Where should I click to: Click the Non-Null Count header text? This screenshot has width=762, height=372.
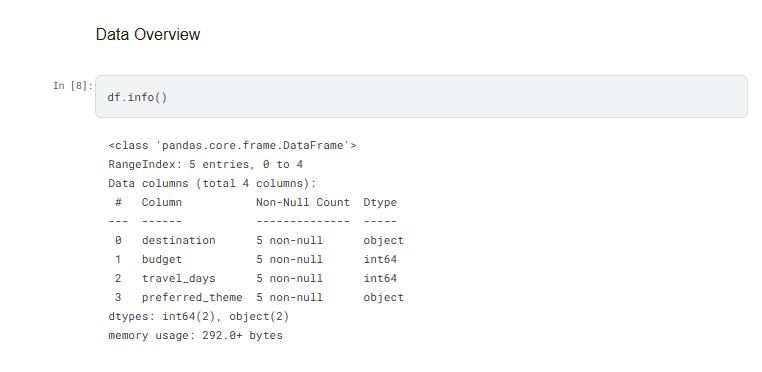(303, 202)
